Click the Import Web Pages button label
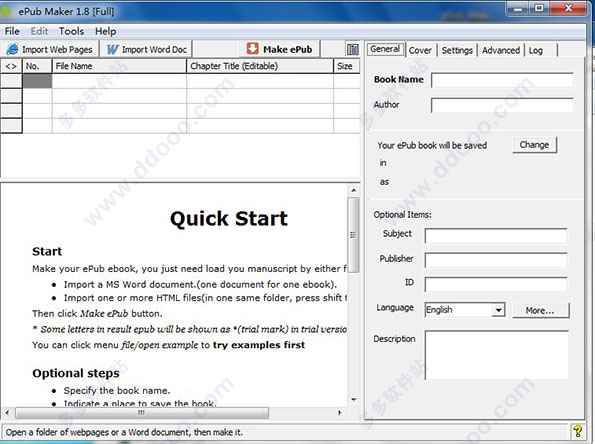The width and height of the screenshot is (595, 444). (57, 50)
